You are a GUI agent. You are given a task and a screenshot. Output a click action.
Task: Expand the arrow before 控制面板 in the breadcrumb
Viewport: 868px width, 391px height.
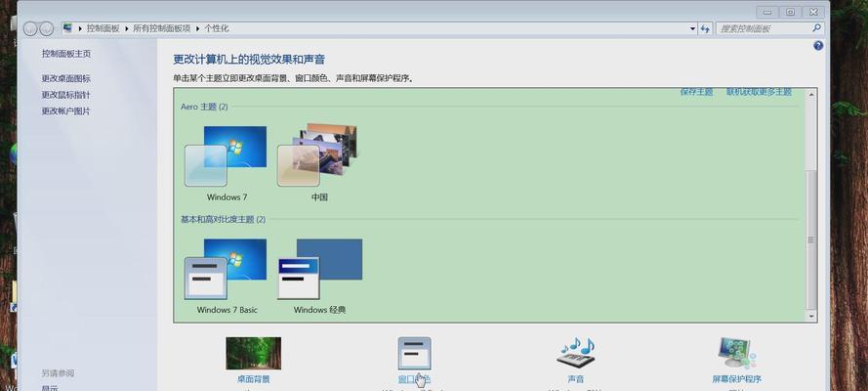[80, 28]
